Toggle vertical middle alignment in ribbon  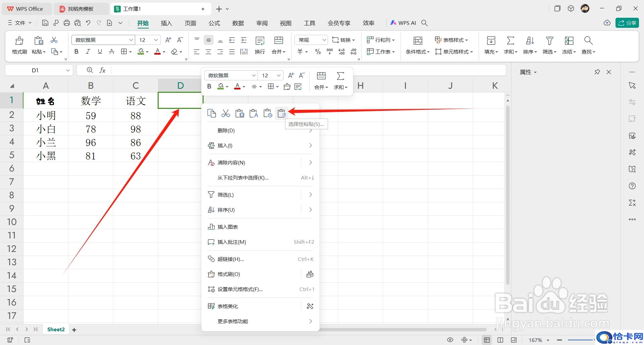coord(208,40)
